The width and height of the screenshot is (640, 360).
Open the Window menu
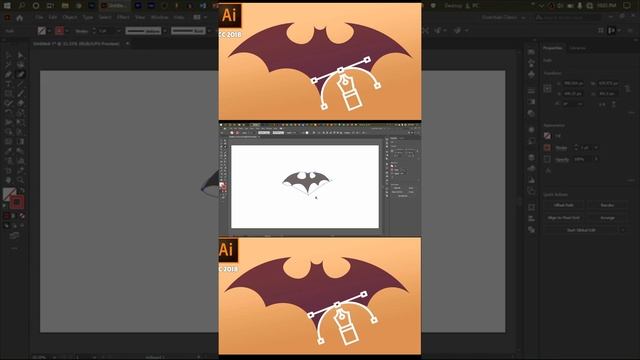160,18
